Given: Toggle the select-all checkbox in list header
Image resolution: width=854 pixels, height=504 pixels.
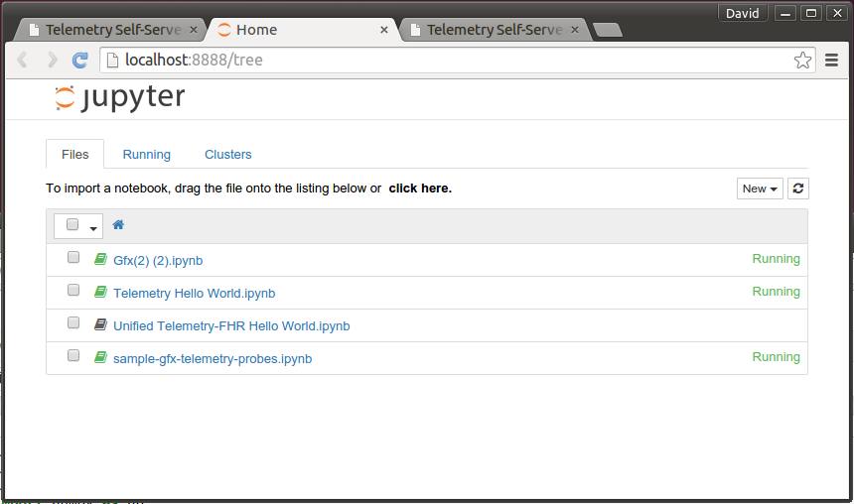Looking at the screenshot, I should [x=72, y=224].
